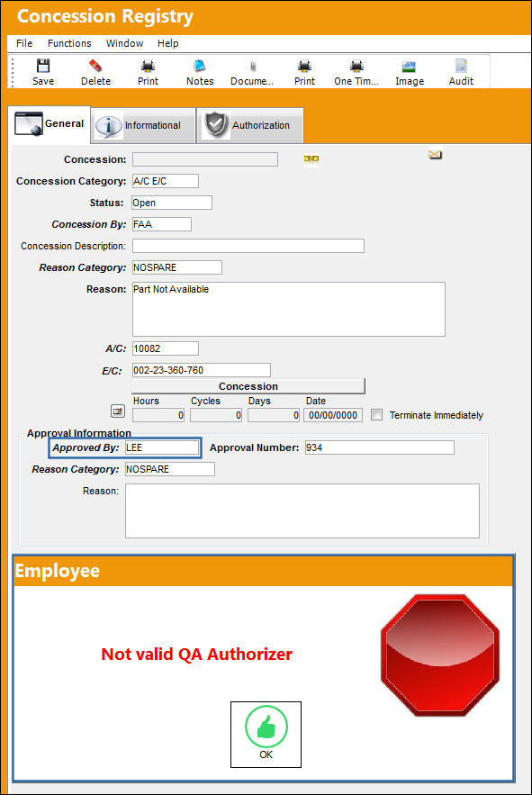Click the Hours field

tap(158, 415)
